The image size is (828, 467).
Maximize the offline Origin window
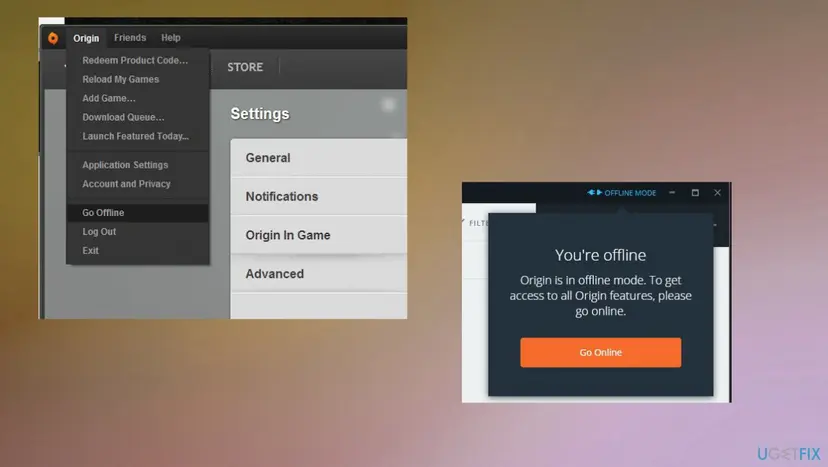[x=695, y=193]
